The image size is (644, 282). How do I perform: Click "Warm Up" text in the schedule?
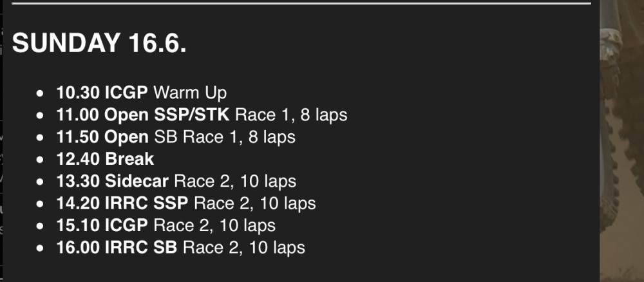point(190,93)
